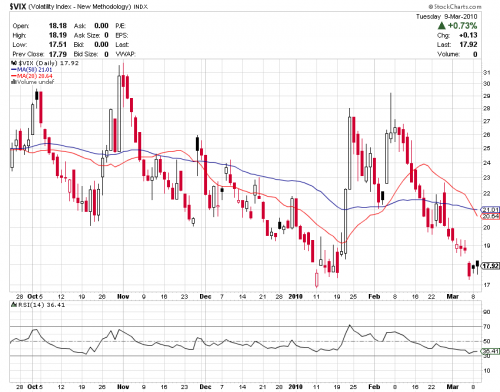Click the Feb date marker on price axis
Viewport: 500px width, 392px height.
point(374,296)
